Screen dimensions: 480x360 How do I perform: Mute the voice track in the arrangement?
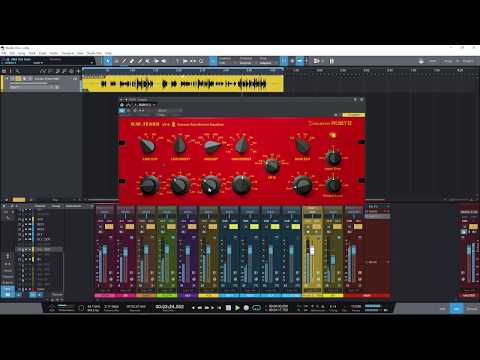point(13,79)
